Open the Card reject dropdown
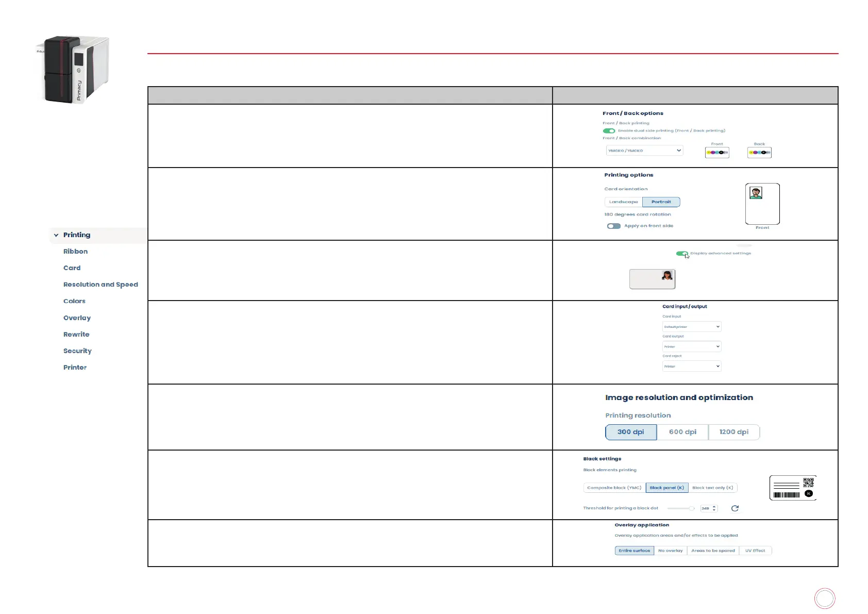This screenshot has width=868, height=614. click(x=692, y=367)
